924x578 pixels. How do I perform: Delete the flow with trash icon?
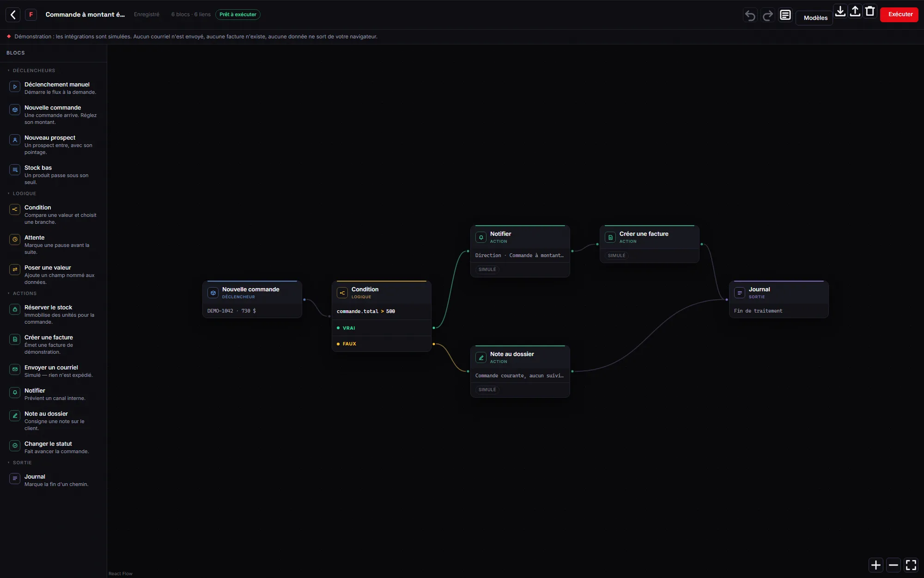(870, 11)
